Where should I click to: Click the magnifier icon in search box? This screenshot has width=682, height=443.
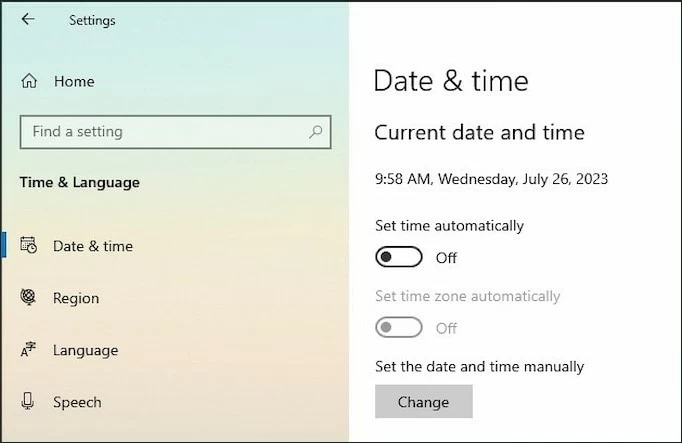pyautogui.click(x=316, y=131)
